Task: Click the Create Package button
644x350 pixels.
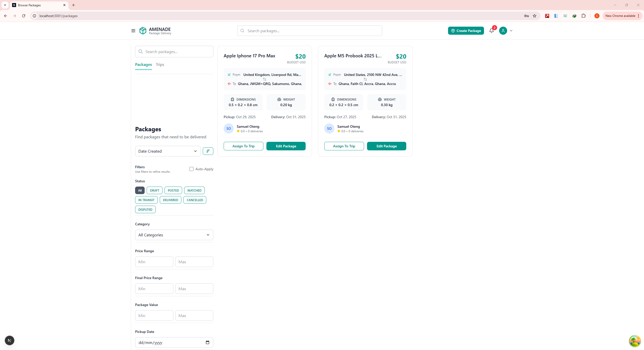Action: pos(466,31)
